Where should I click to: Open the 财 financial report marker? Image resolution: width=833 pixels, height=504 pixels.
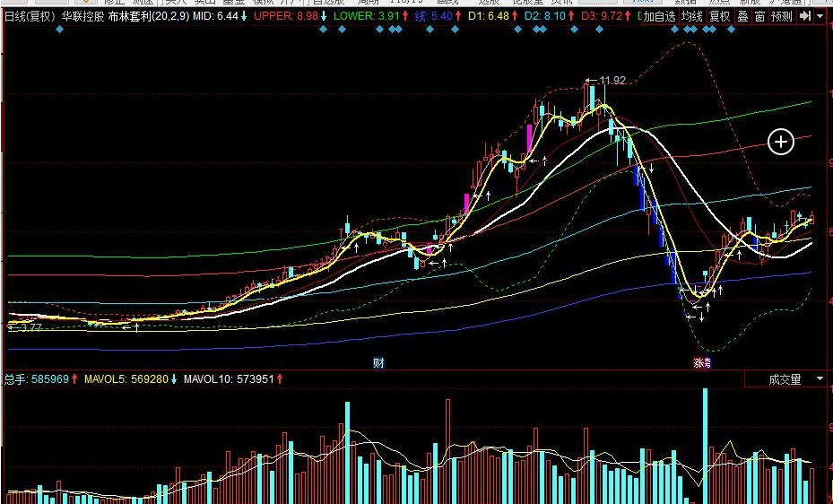378,362
